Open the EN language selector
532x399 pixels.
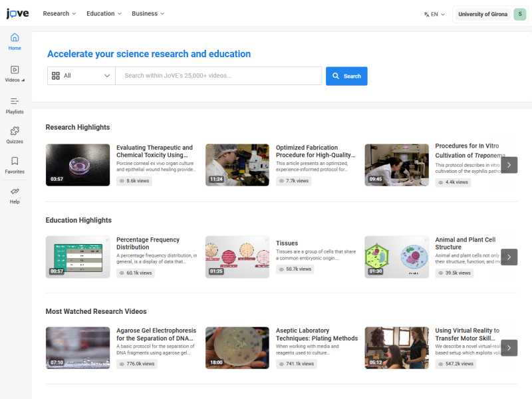435,14
